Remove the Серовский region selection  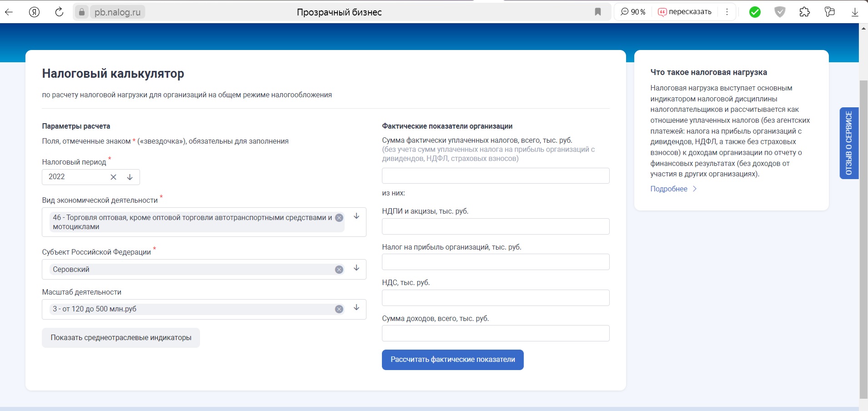(339, 270)
